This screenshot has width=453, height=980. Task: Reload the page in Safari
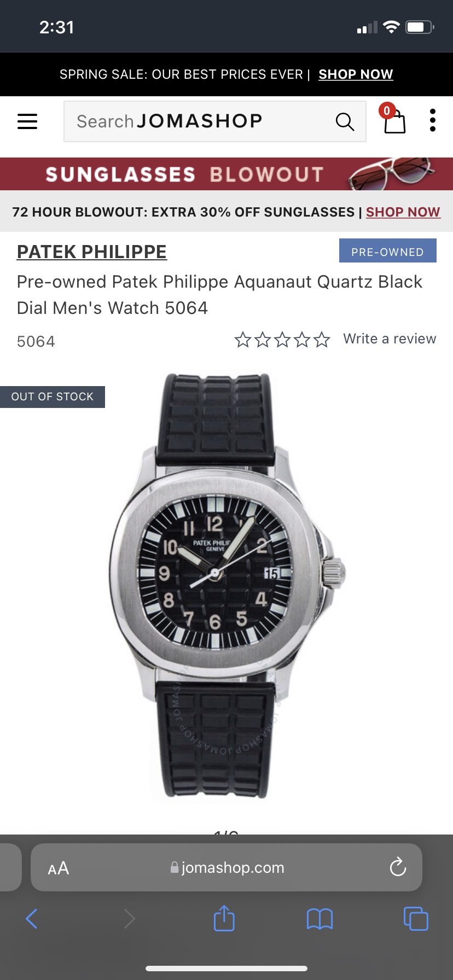[x=398, y=867]
